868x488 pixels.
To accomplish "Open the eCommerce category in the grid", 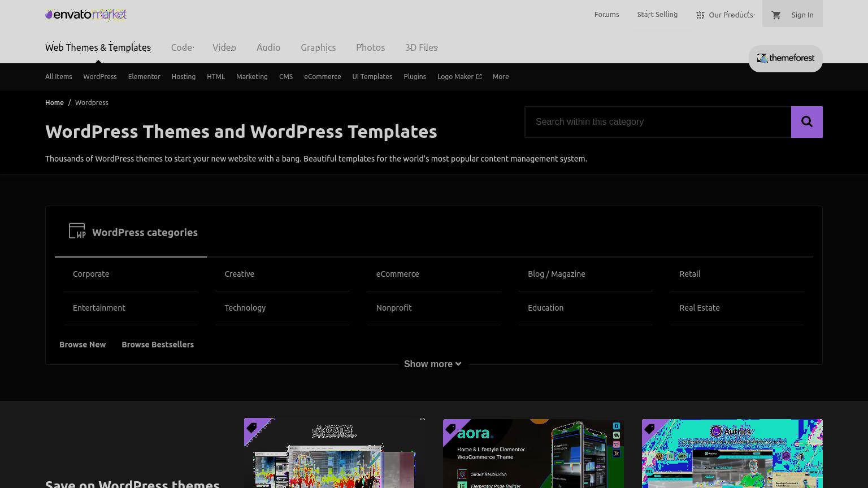I will [398, 274].
